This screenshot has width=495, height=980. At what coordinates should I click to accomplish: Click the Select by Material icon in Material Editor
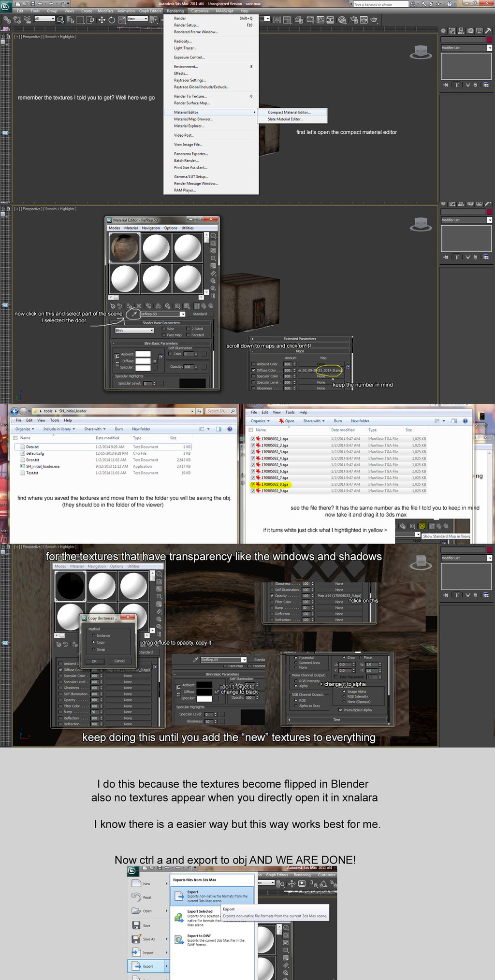[x=213, y=288]
